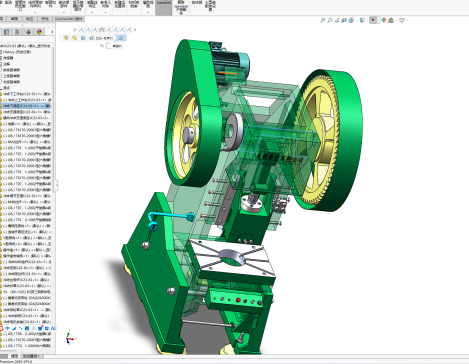Open the Apply Scene dropdown arrow

coord(396,21)
